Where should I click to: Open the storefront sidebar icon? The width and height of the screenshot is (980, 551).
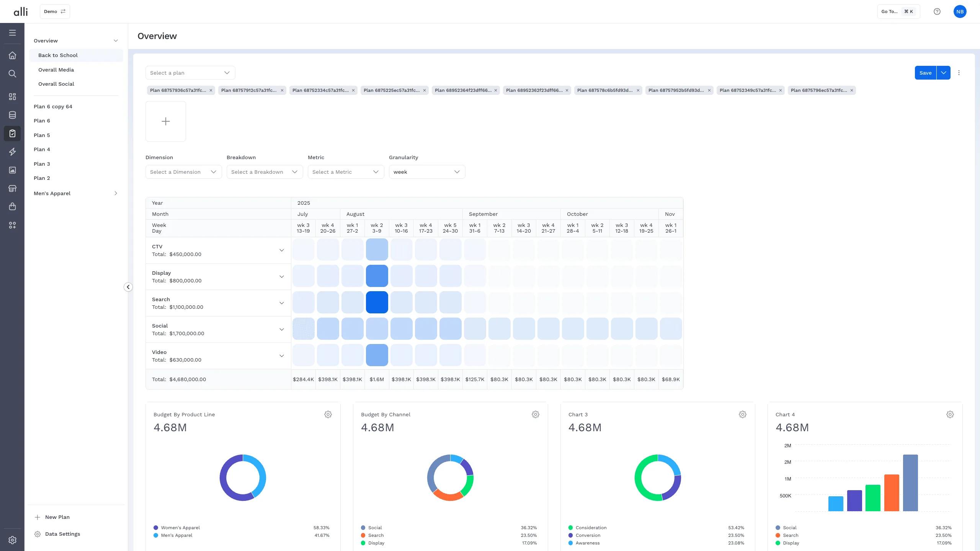pos(12,188)
